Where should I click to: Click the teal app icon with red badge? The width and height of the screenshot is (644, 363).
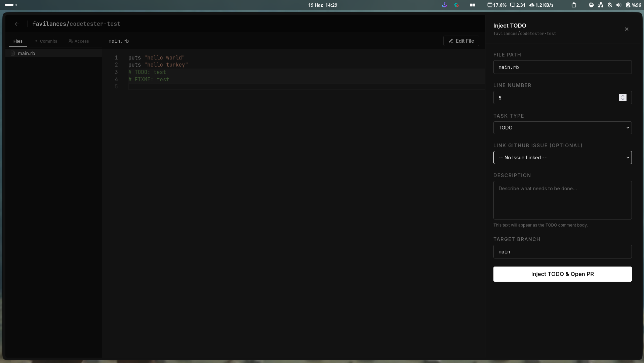[x=456, y=5]
